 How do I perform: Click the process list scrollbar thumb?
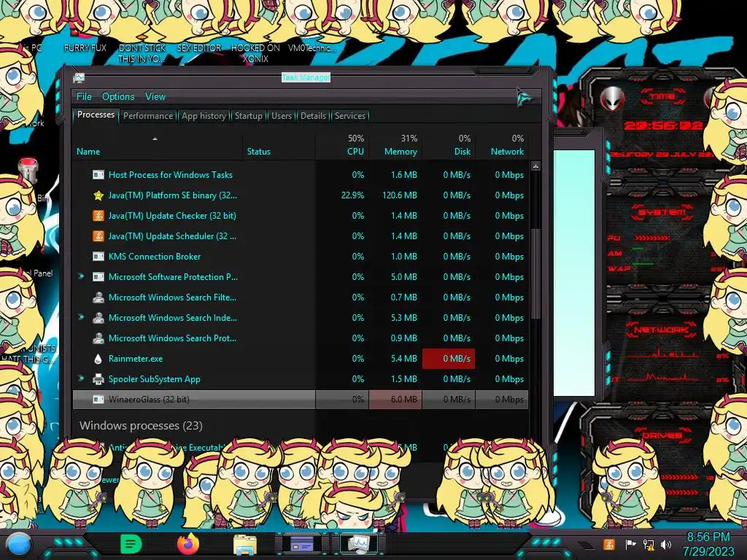535,273
